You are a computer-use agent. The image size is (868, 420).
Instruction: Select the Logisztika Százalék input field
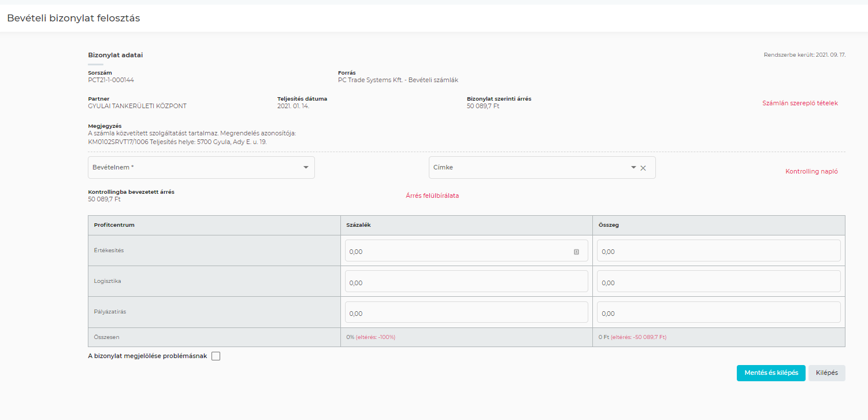click(x=466, y=282)
